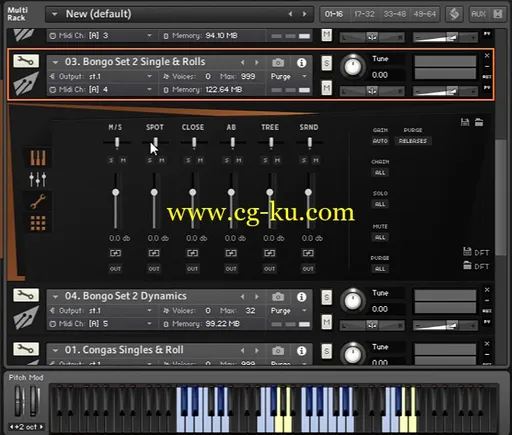Solo the 04. Bongo Set 2 Dynamics instrument
The image size is (512, 435).
tap(327, 297)
